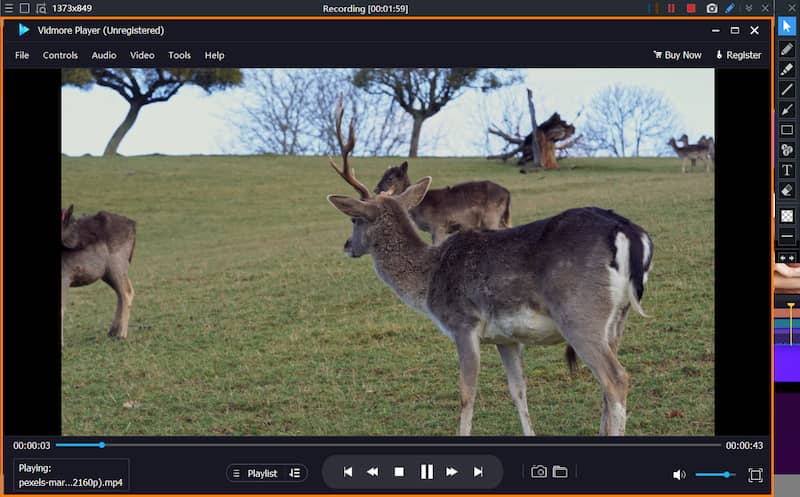This screenshot has width=800, height=497.
Task: Pause the video playback
Action: coord(426,472)
